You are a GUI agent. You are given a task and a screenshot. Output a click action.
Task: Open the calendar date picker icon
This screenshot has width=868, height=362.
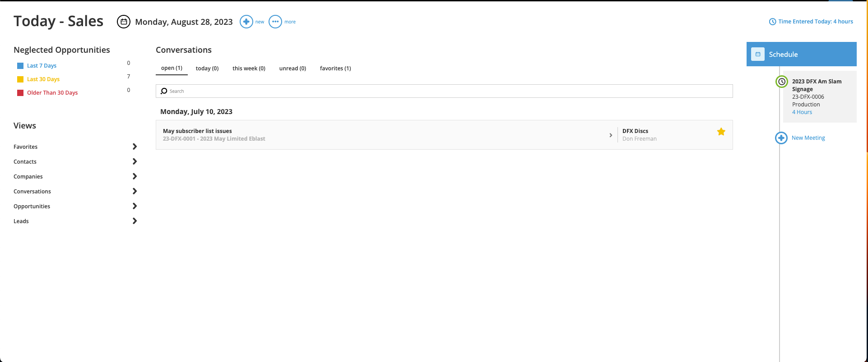(124, 22)
